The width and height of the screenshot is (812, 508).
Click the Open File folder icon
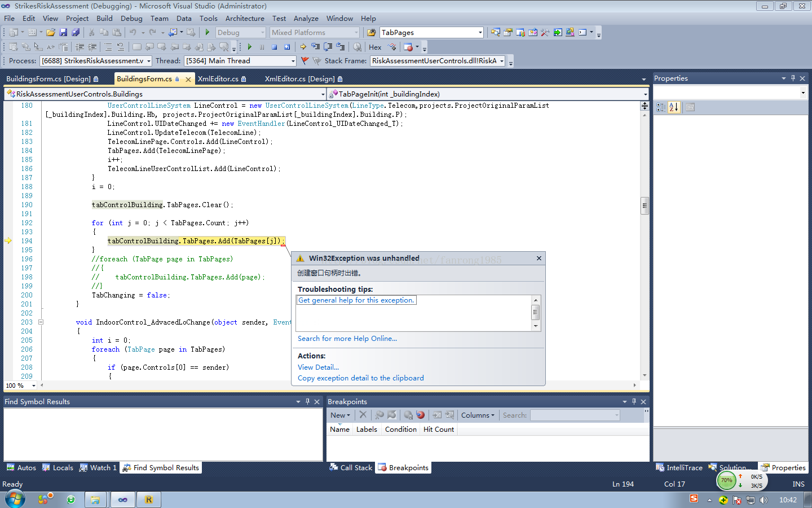click(x=51, y=33)
